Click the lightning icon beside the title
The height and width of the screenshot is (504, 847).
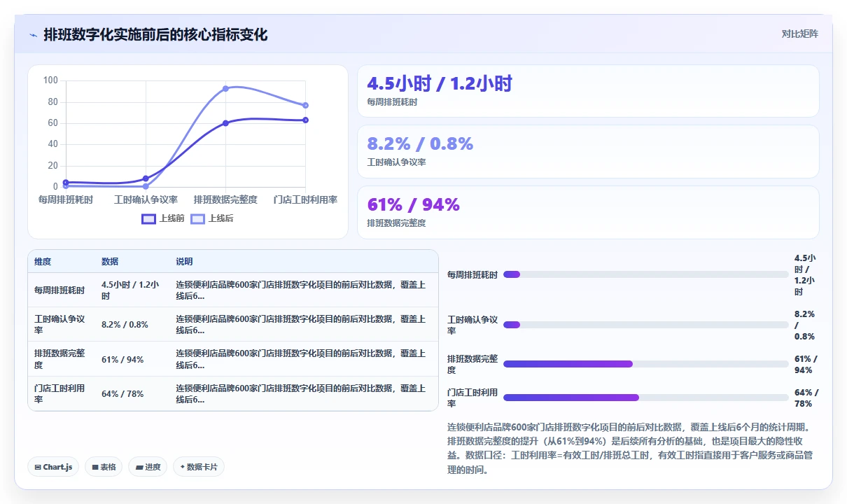coord(33,34)
